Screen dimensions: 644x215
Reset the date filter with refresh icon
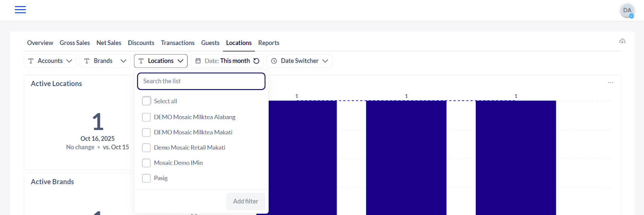pyautogui.click(x=256, y=61)
